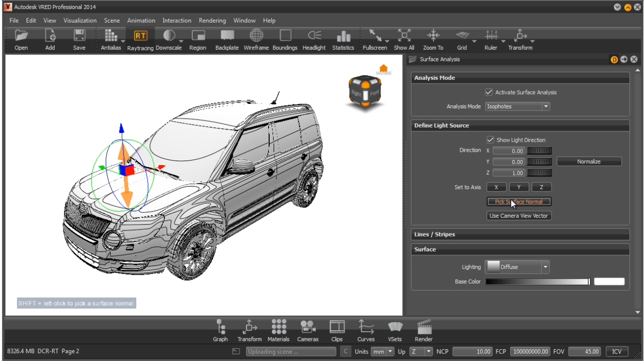Uncheck Activate Surface Analysis

coord(489,92)
